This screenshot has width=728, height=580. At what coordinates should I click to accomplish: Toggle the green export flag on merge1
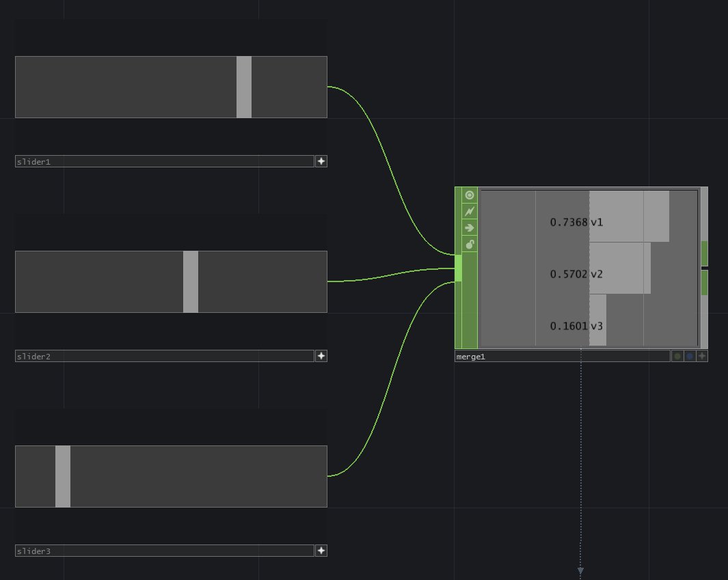pos(677,356)
